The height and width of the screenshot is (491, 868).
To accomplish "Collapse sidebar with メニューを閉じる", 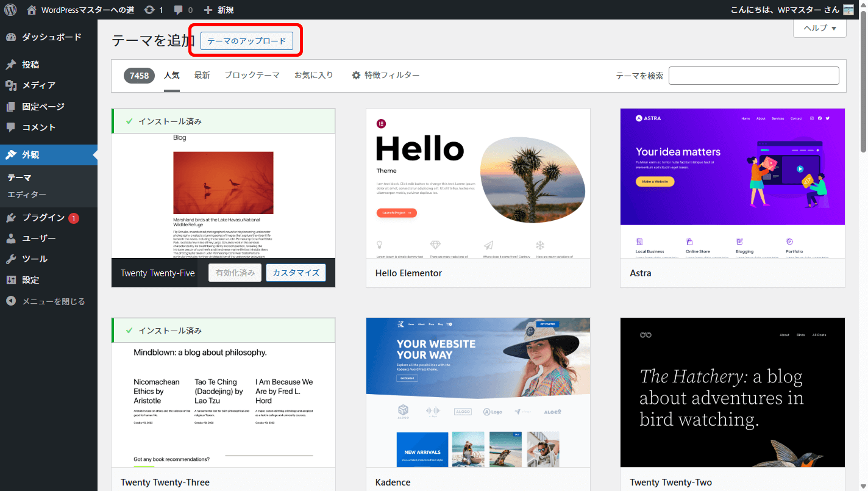I will (x=53, y=301).
